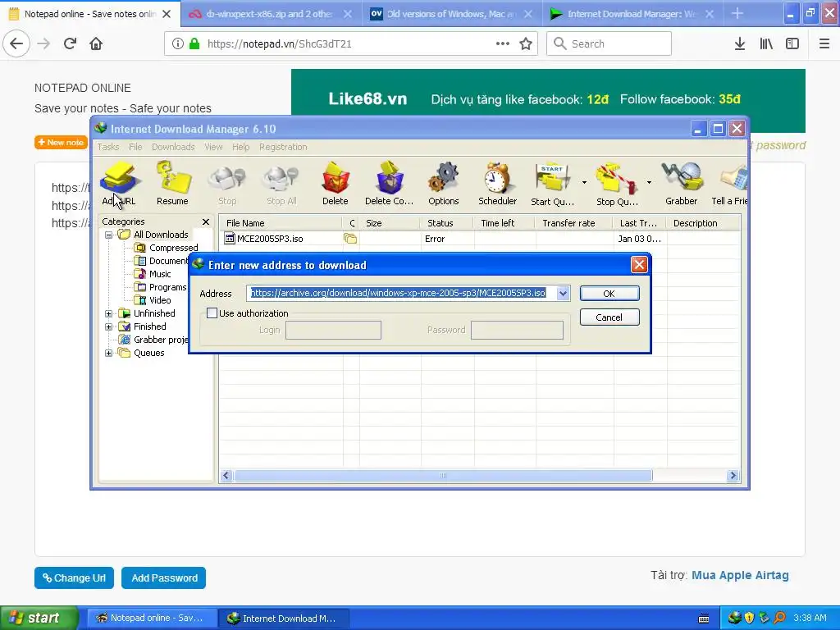
Task: Toggle Firefox sidebar icon
Action: pos(792,44)
